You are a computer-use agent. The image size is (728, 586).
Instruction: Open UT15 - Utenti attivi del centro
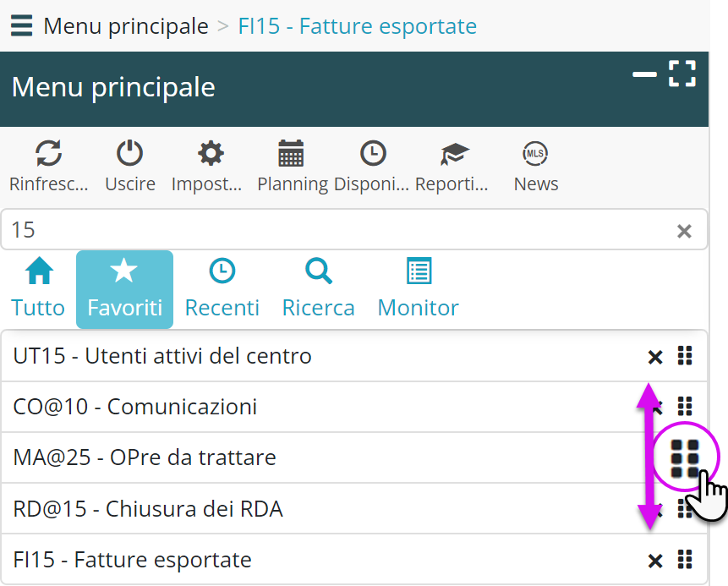[x=162, y=356]
